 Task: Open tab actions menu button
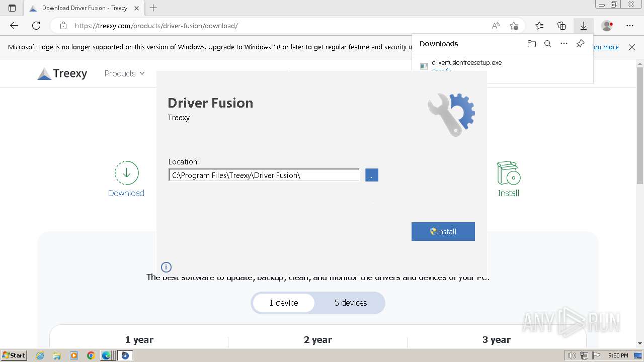point(12,8)
